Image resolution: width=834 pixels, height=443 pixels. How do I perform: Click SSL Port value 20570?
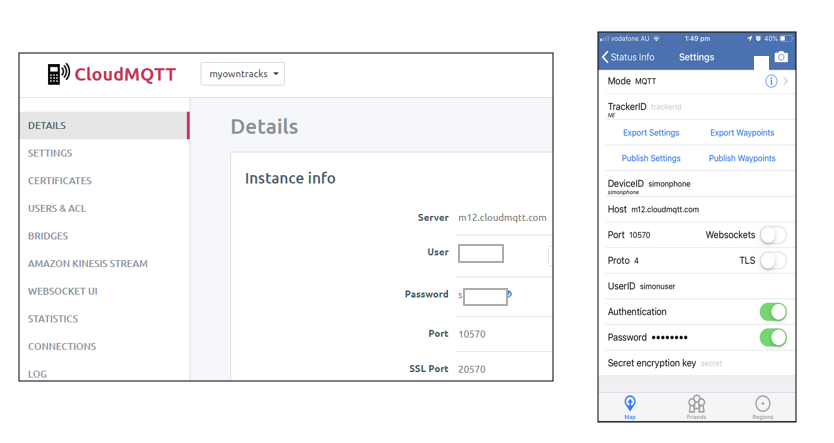pyautogui.click(x=472, y=369)
